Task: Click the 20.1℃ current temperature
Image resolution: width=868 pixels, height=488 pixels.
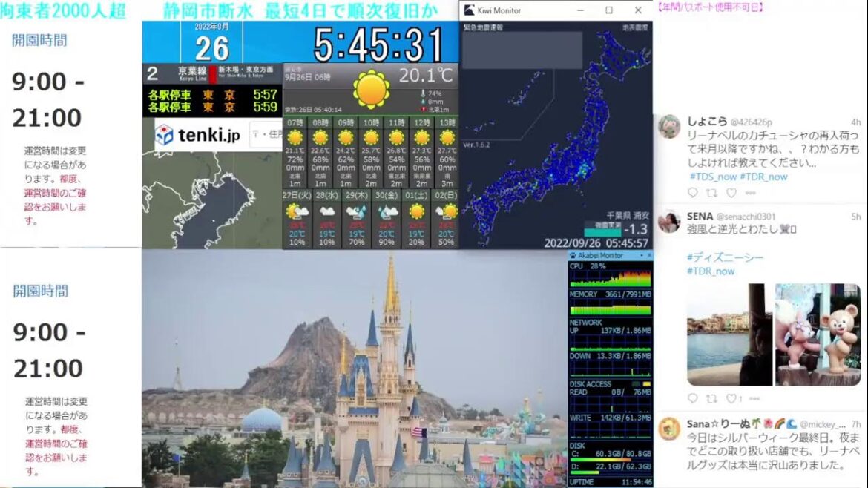Action: 425,75
